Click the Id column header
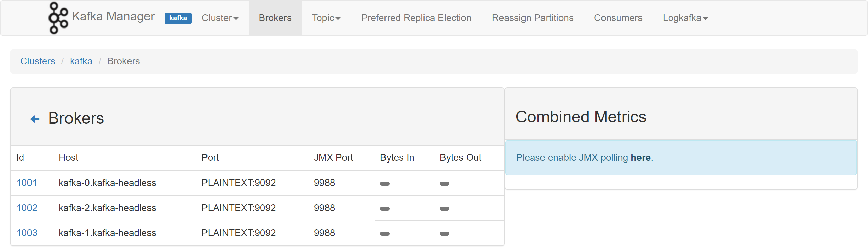This screenshot has width=868, height=247. coord(20,158)
